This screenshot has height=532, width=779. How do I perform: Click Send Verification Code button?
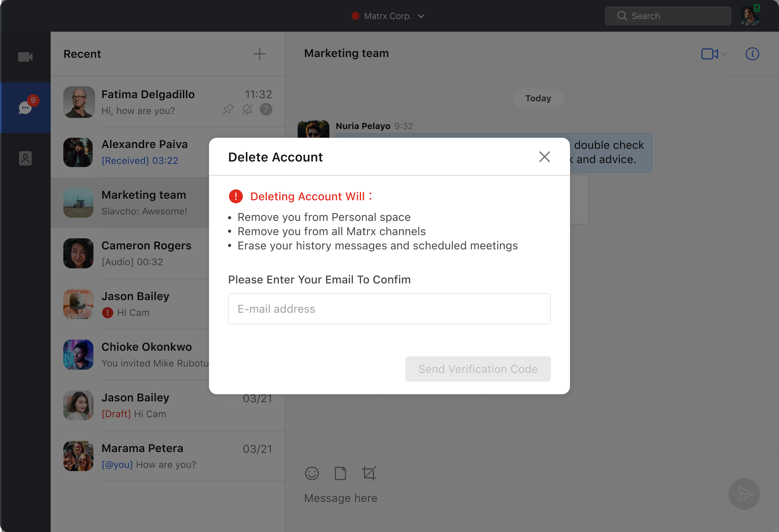tap(478, 369)
